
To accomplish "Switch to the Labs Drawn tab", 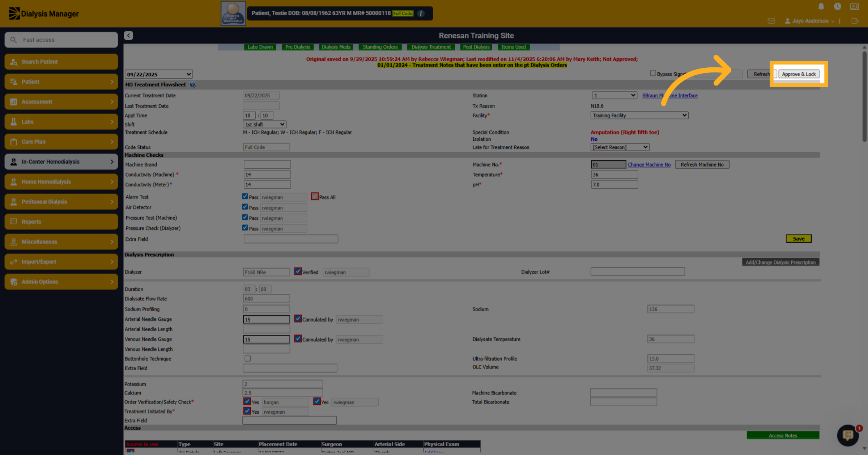I will [x=260, y=47].
